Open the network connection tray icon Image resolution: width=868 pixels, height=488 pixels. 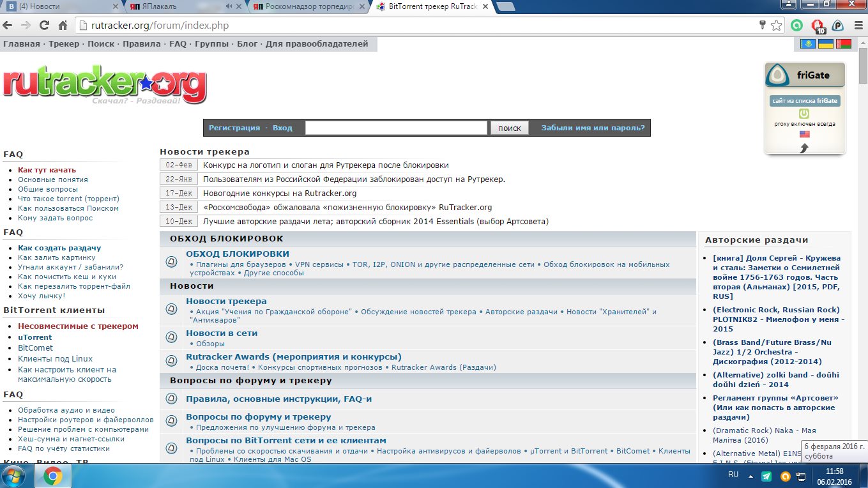(x=802, y=476)
